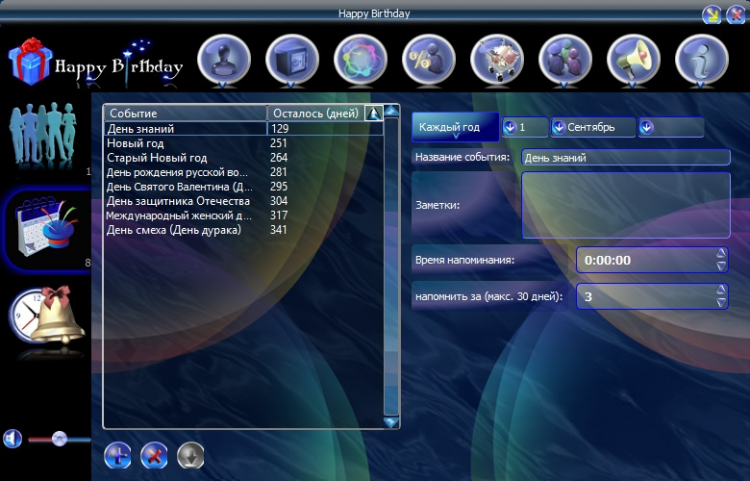Open the info icon in top toolbar
The width and height of the screenshot is (750, 481).
pyautogui.click(x=702, y=60)
